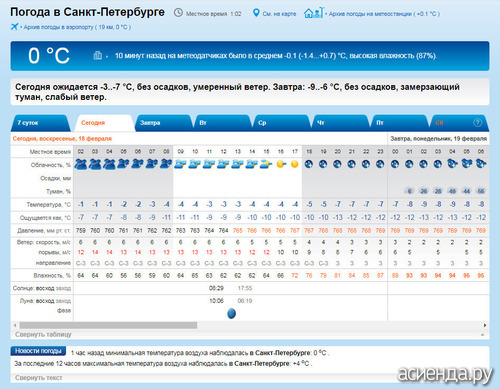
Task: Open the Сб forecast tab
Action: tap(458, 123)
